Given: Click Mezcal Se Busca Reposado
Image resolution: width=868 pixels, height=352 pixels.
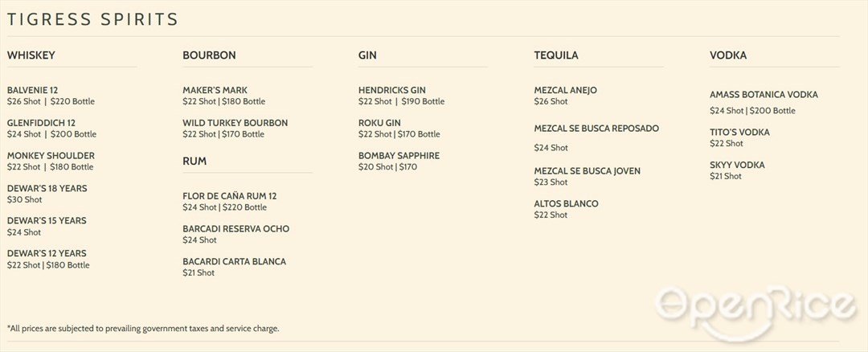Looking at the screenshot, I should point(596,129).
